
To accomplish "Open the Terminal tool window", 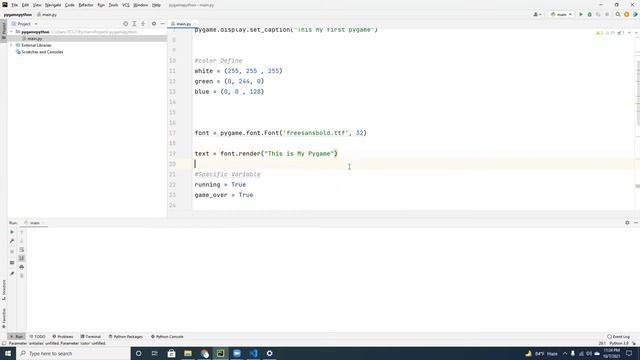I will click(x=91, y=337).
